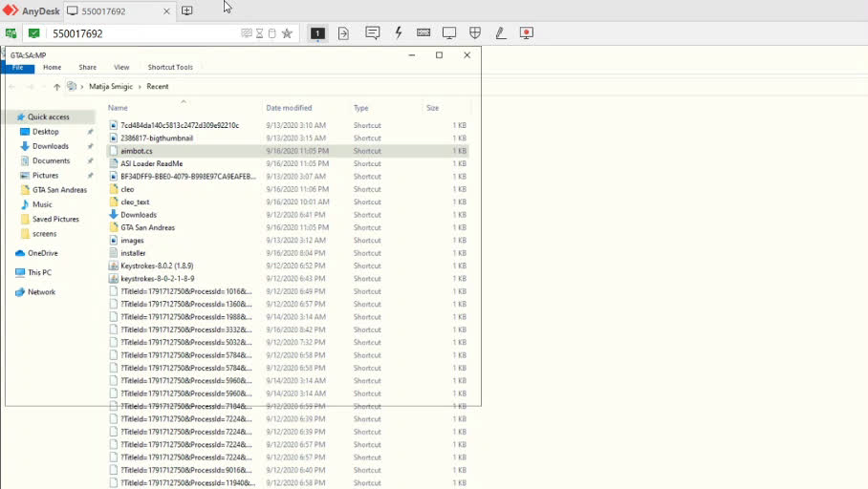The height and width of the screenshot is (489, 868).
Task: Click the green connection status icon
Action: pyautogui.click(x=33, y=33)
